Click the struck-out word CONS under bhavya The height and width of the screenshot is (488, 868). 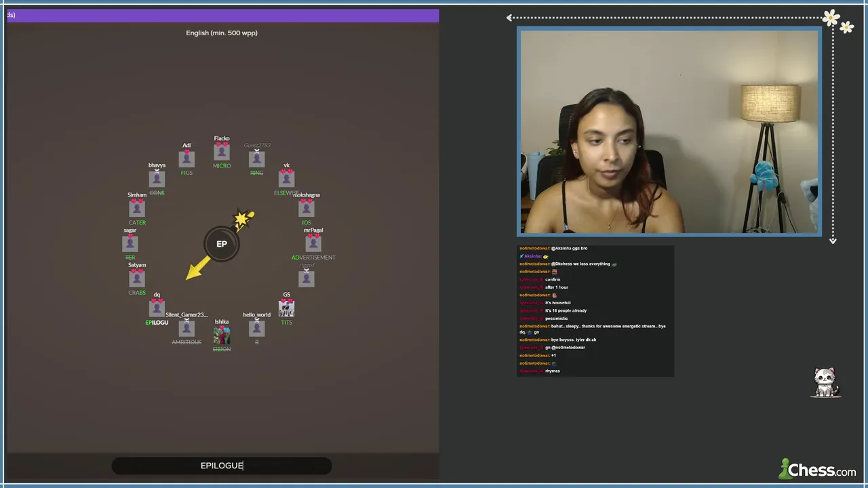point(157,193)
